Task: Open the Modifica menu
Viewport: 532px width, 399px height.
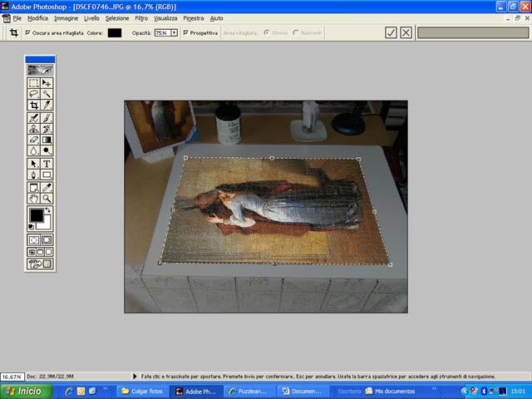Action: click(37, 18)
